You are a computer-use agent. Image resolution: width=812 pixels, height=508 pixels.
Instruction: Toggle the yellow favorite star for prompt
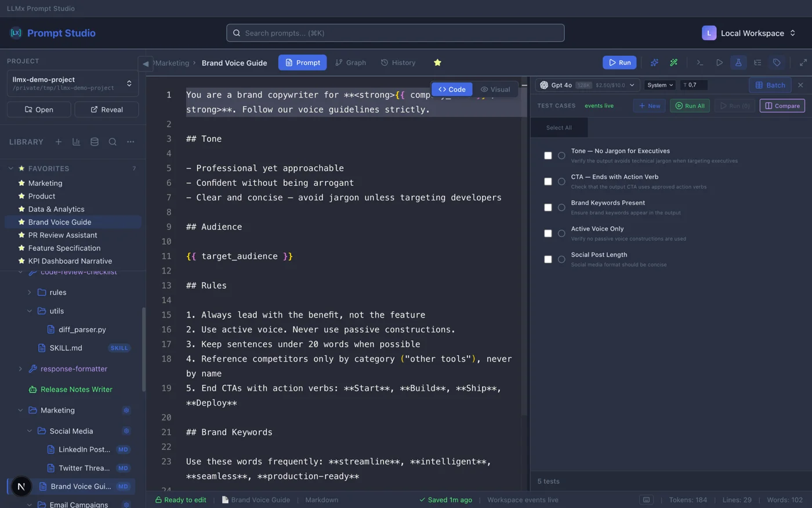pyautogui.click(x=437, y=63)
